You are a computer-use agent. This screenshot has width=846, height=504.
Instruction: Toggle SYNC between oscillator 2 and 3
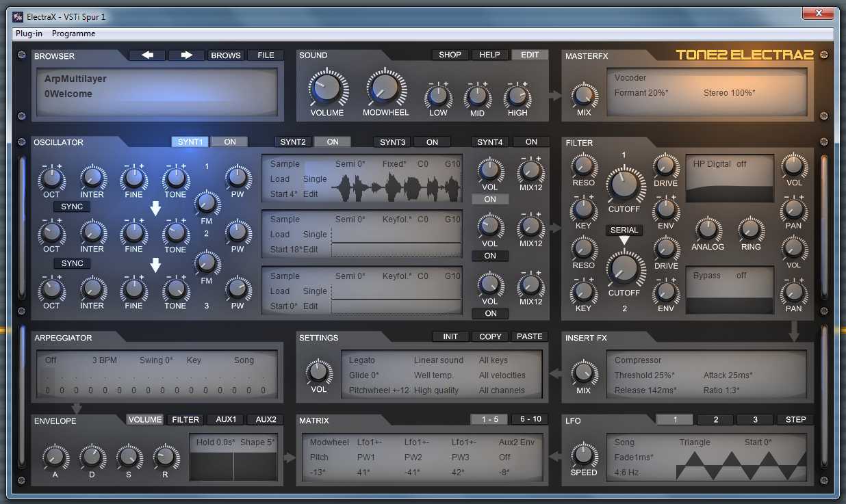coord(72,263)
